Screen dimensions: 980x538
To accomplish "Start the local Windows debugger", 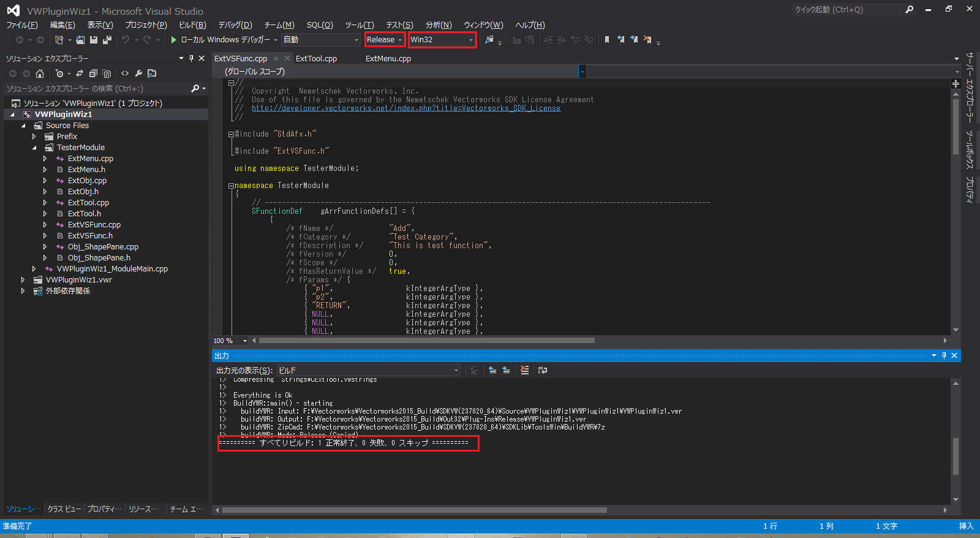I will coord(221,40).
